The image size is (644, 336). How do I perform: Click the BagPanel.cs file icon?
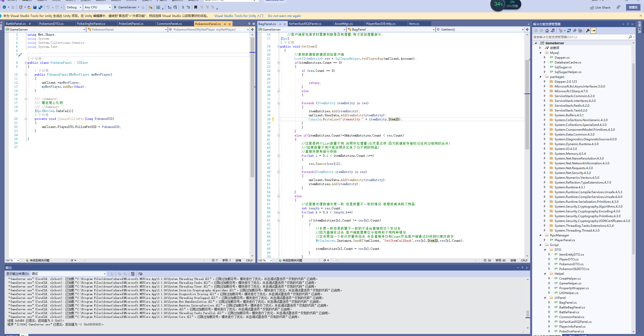click(x=557, y=302)
